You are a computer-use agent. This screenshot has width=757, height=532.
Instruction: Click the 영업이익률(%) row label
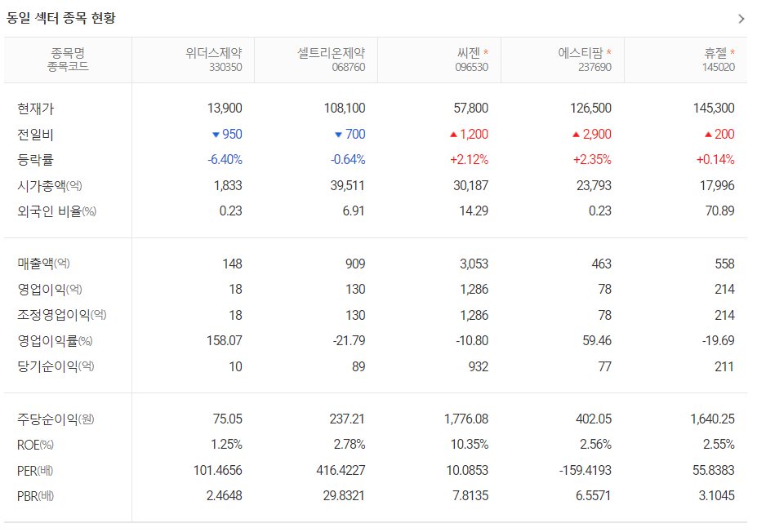tap(55, 341)
